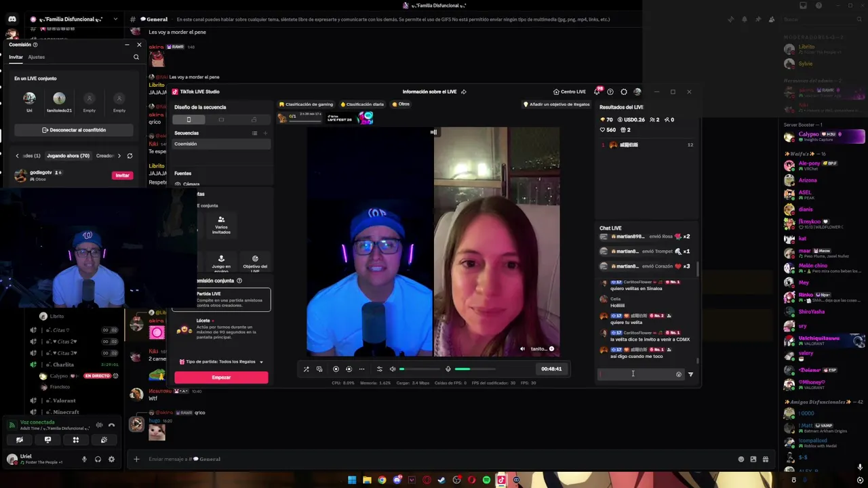The height and width of the screenshot is (488, 868).
Task: Open File Explorer from the taskbar
Action: point(367,480)
